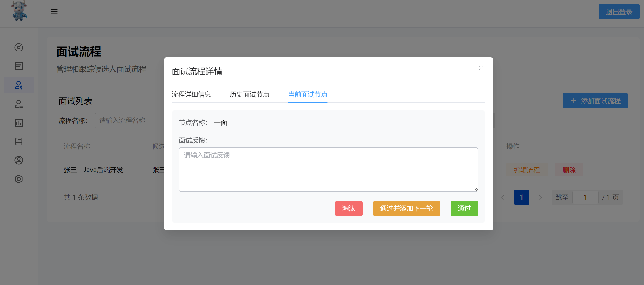Go to the next page arrow
644x285 pixels.
[540, 198]
